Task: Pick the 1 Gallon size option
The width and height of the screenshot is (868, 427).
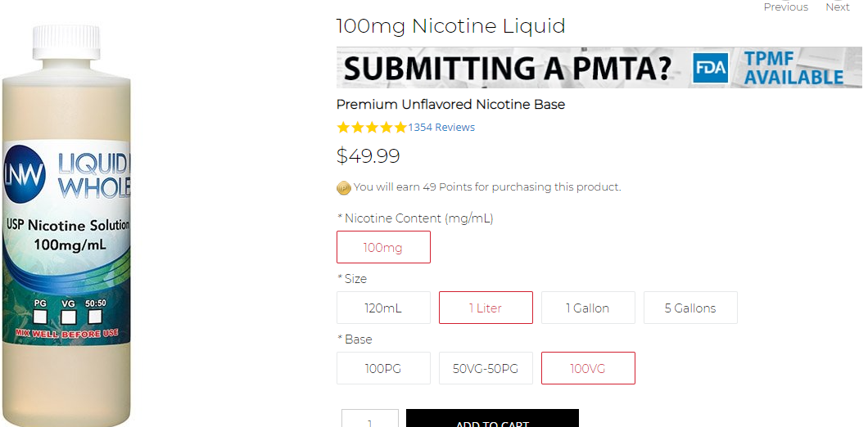Action: pos(588,308)
